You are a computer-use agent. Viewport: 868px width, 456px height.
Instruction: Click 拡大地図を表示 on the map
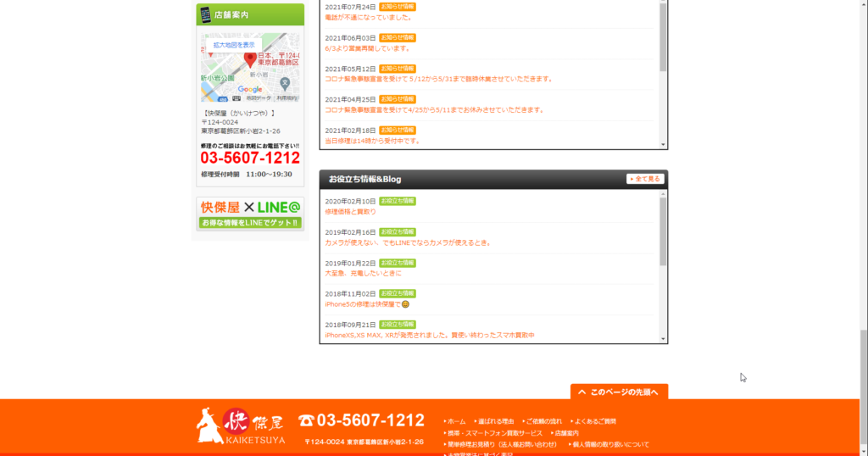coord(234,44)
